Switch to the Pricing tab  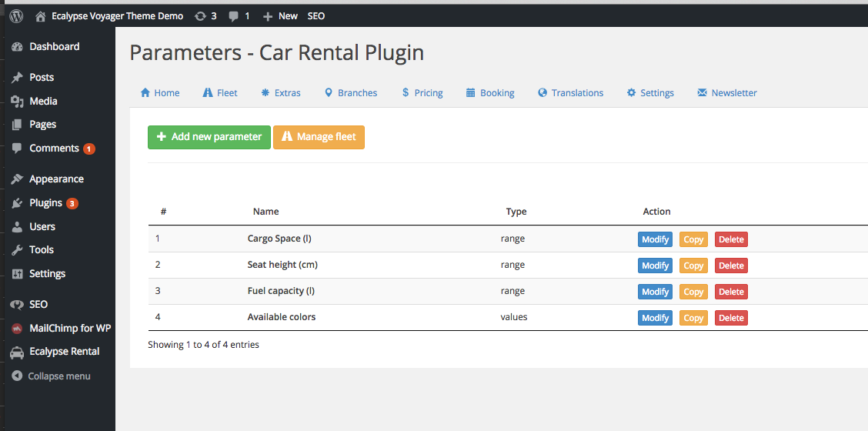422,93
